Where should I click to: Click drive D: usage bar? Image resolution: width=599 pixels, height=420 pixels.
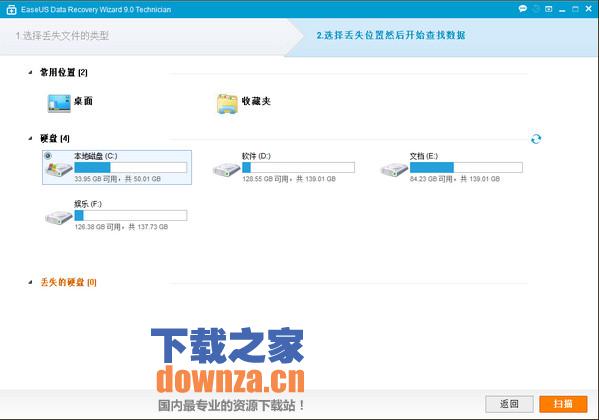[298, 167]
